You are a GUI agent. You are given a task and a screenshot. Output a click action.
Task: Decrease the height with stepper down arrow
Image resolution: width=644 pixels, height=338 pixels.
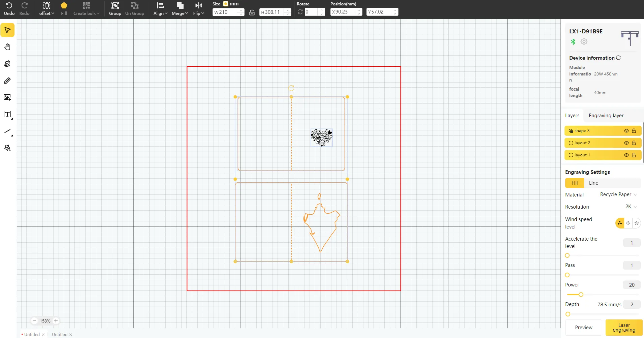tap(288, 14)
